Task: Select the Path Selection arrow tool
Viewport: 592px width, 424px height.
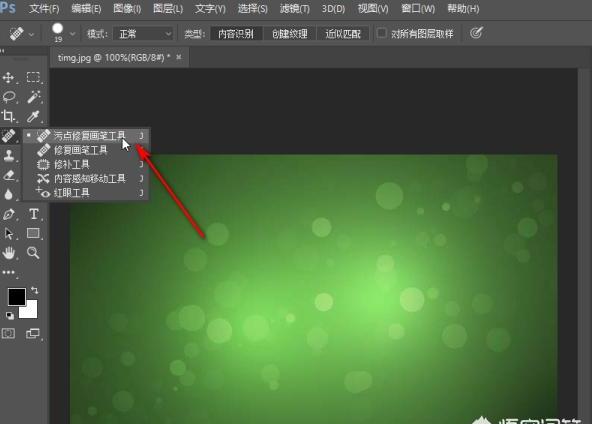Action: point(9,234)
